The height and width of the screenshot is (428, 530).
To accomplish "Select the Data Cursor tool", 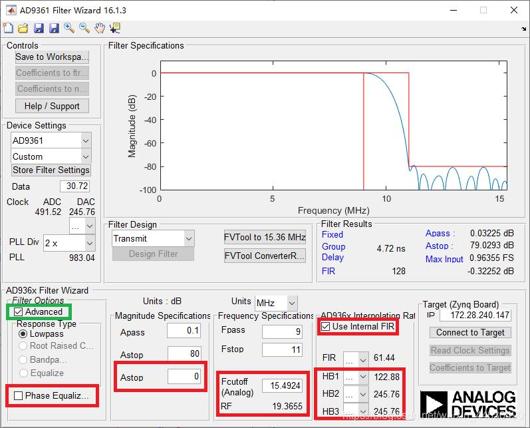I will [x=115, y=28].
